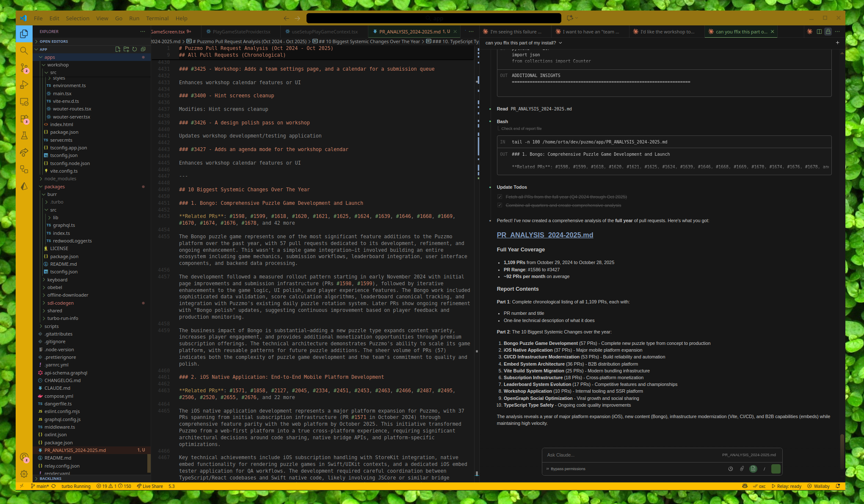Viewport: 864px width, 504px height.
Task: Expand the OPEN EDITORS section
Action: click(x=54, y=41)
